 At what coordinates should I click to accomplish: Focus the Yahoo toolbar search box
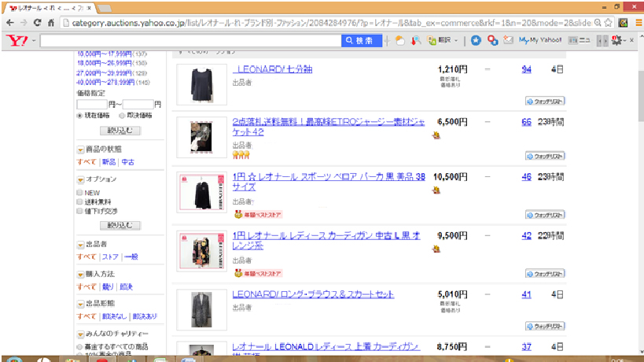pos(190,40)
